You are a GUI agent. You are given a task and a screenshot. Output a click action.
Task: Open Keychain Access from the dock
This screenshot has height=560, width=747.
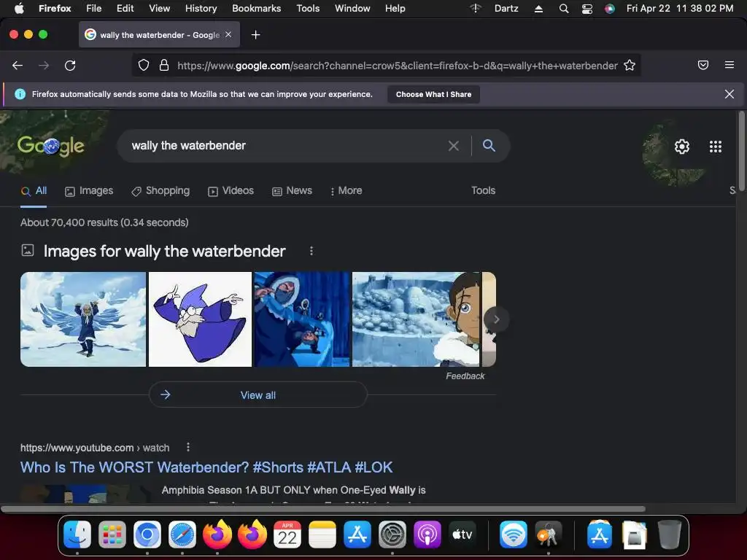click(x=549, y=534)
